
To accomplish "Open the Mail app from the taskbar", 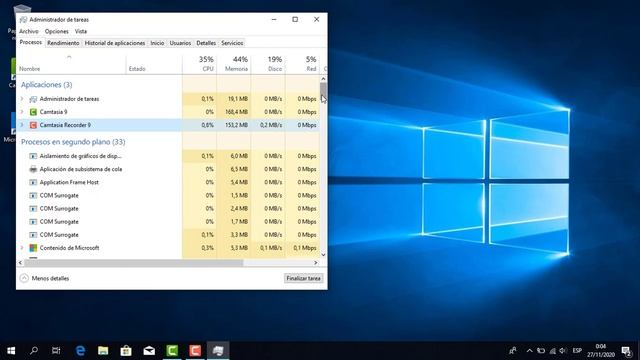I will coord(149,351).
